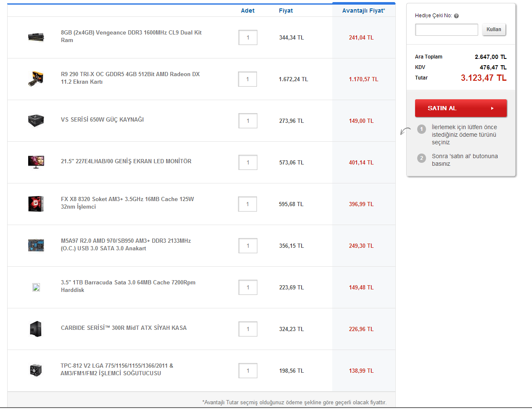Click the 149,48 TL advantage price

361,287
